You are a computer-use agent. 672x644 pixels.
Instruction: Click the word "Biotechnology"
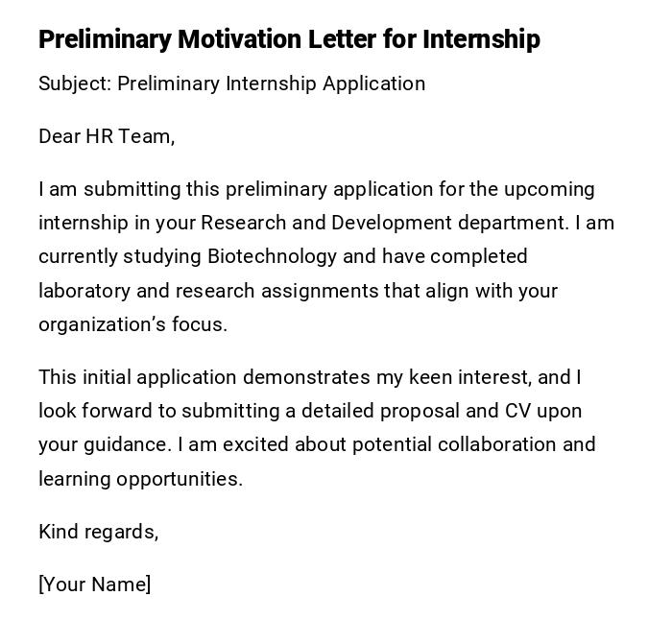[x=272, y=256]
